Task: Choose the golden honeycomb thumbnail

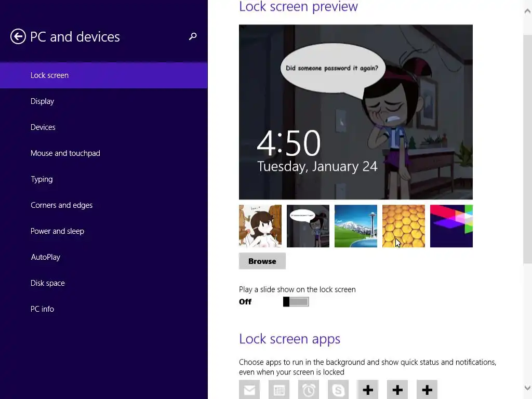Action: point(403,226)
